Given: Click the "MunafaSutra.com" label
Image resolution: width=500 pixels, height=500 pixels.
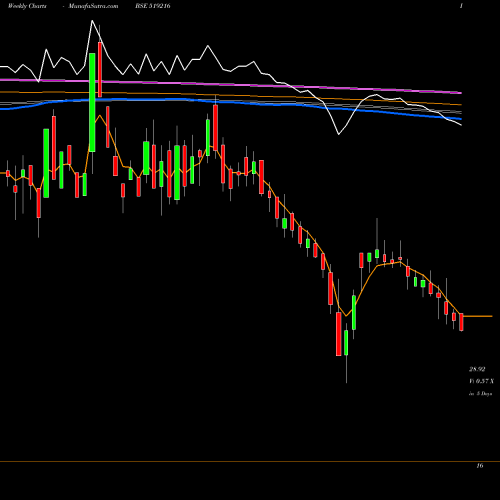Looking at the screenshot, I should pyautogui.click(x=93, y=6).
